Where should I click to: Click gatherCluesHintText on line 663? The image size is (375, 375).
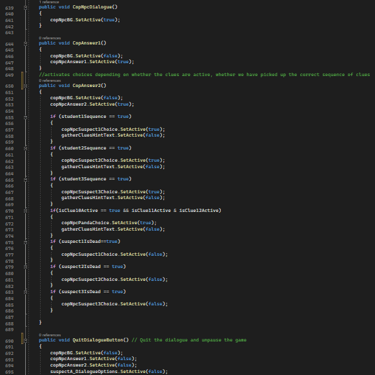tap(88, 167)
